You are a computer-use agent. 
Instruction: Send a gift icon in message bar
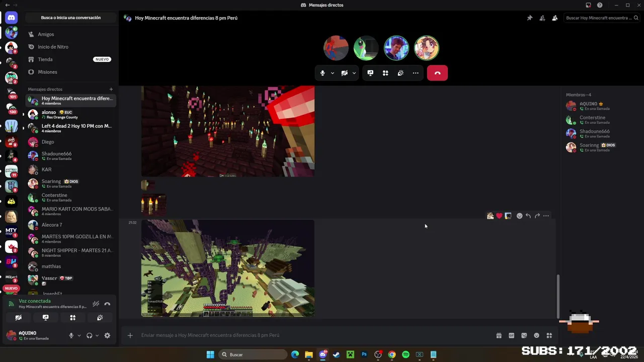pos(499,335)
